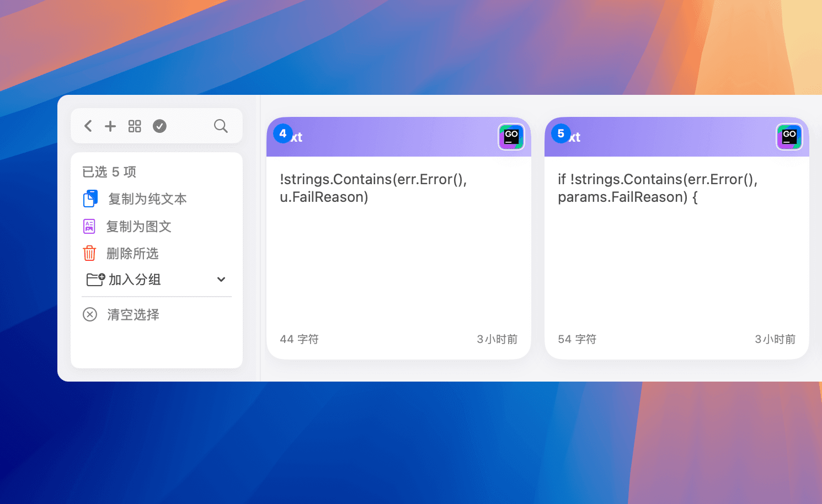The image size is (822, 504).
Task: Click the clear selection X circle icon
Action: (x=90, y=314)
